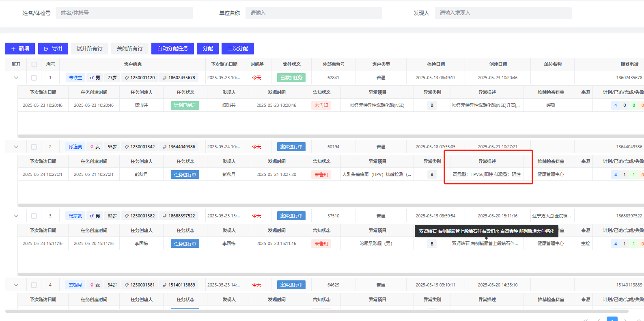Image resolution: width=644 pixels, height=321 pixels.
Task: Click abnormal item 泌尿系彩超（男）
Action: [x=377, y=243]
